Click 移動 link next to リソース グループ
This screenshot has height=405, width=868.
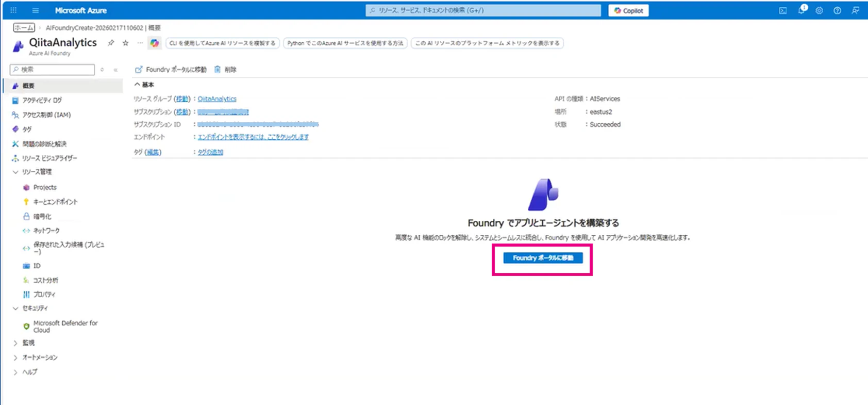[182, 99]
